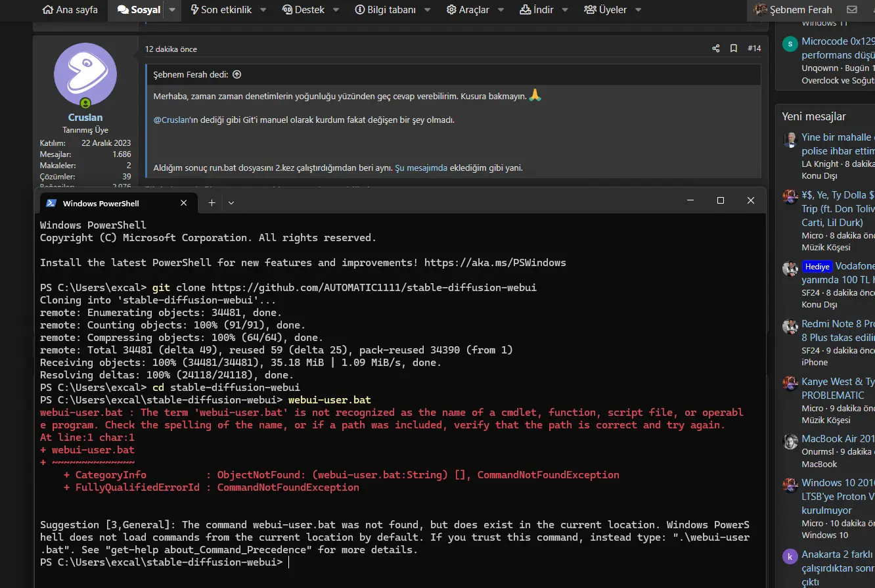Expand the Sosyal dropdown arrow

[x=172, y=10]
